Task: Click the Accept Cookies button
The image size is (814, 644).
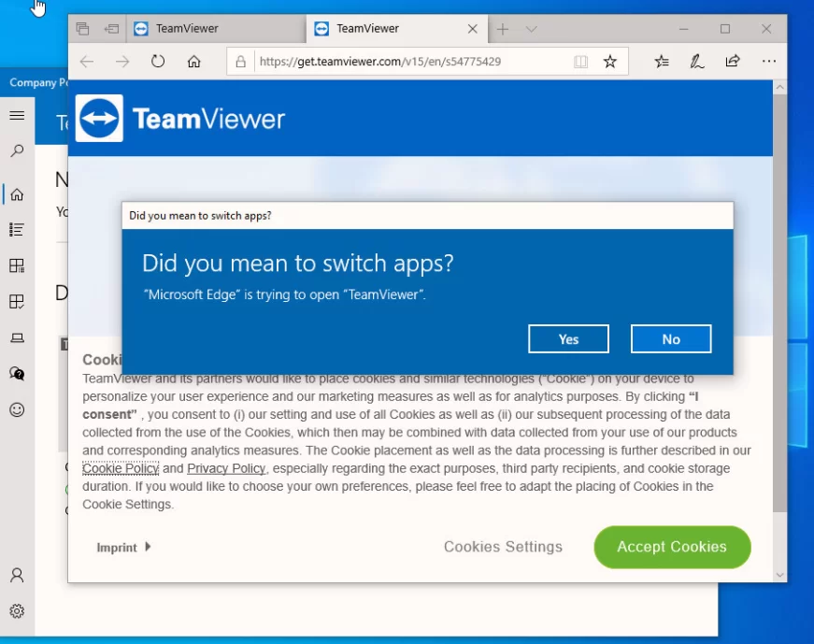Action: point(672,547)
